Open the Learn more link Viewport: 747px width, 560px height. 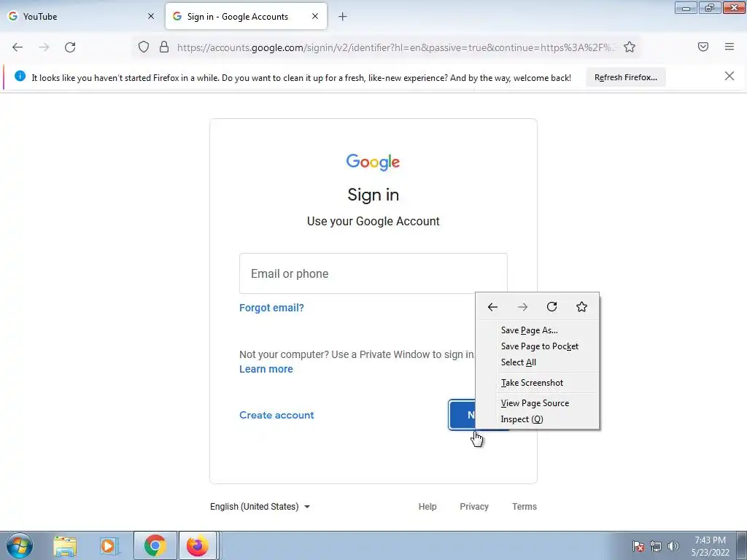266,369
